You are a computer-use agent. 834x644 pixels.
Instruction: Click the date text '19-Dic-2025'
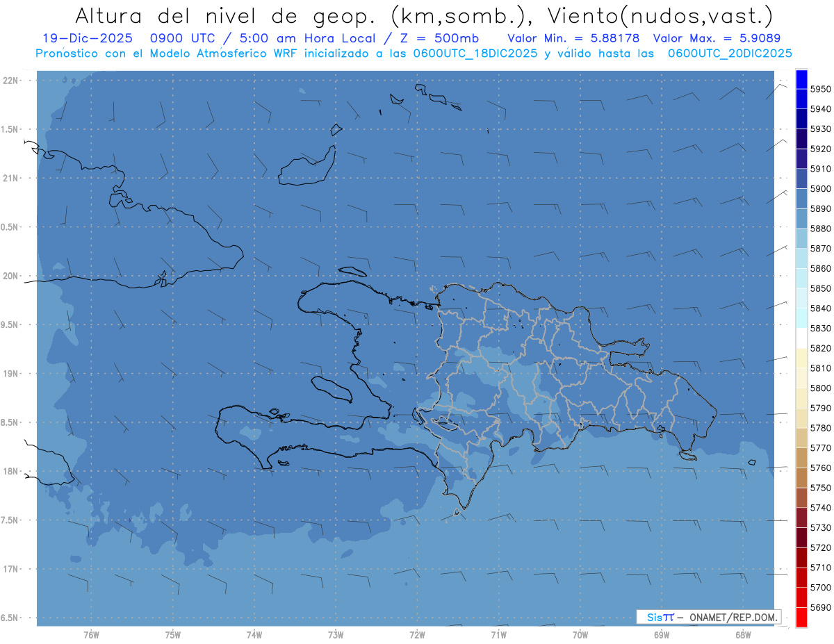pyautogui.click(x=87, y=38)
